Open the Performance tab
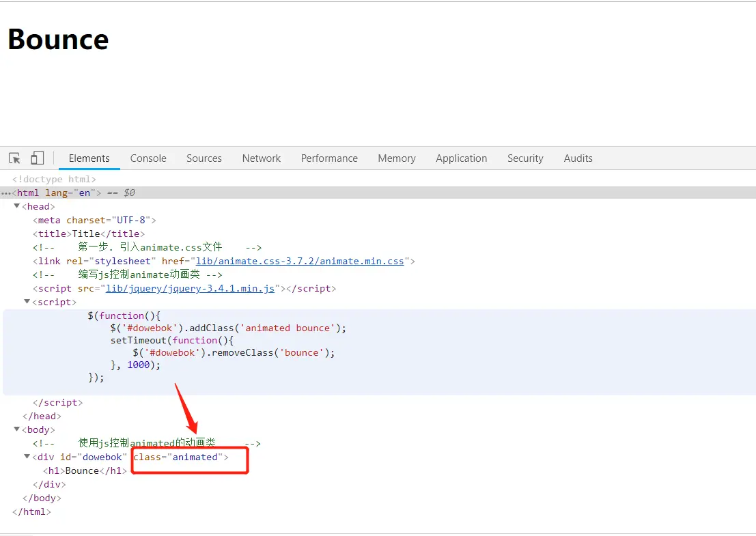 329,158
